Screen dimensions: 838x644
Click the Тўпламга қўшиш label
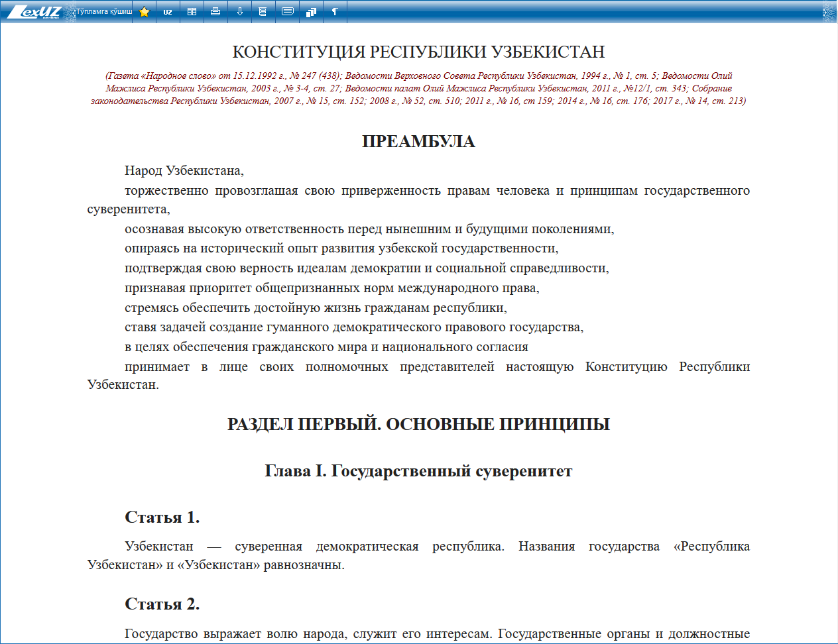point(104,11)
